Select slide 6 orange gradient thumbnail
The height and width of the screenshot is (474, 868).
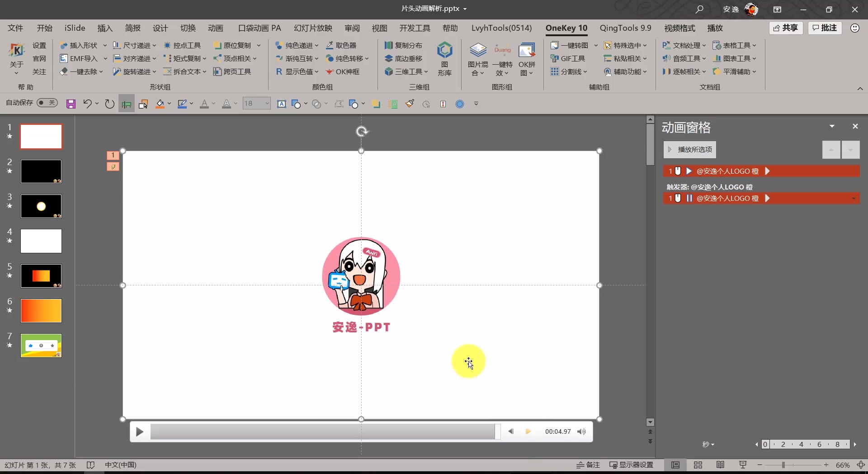(x=41, y=311)
